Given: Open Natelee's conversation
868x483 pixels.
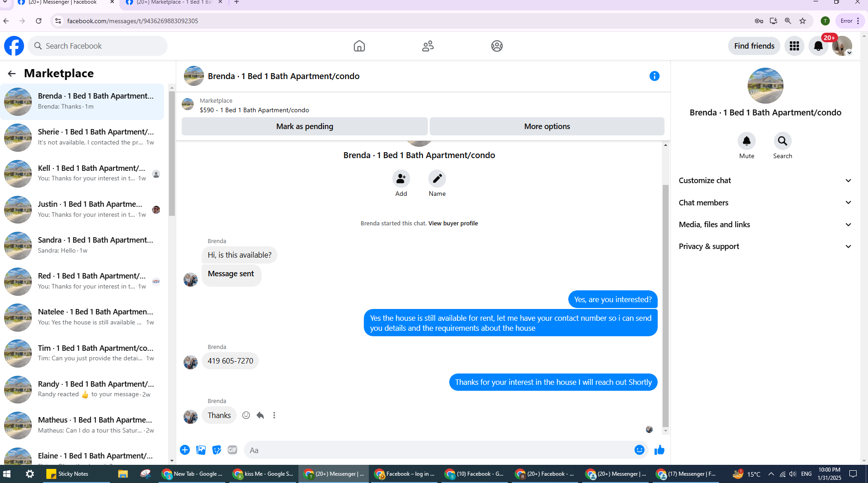Looking at the screenshot, I should 82,317.
